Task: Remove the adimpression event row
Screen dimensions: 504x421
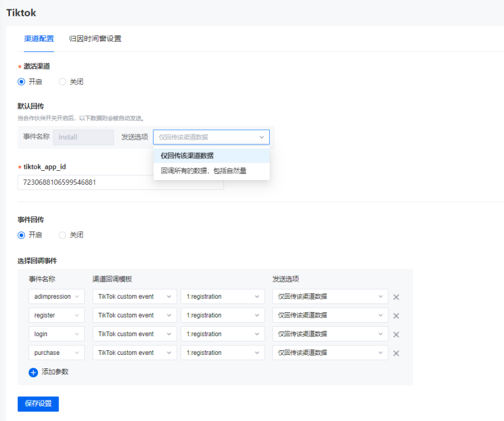Action: click(396, 297)
